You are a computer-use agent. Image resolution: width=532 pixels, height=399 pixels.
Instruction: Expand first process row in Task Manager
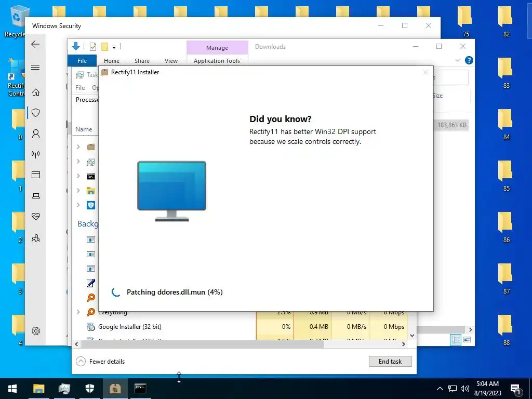[78, 147]
